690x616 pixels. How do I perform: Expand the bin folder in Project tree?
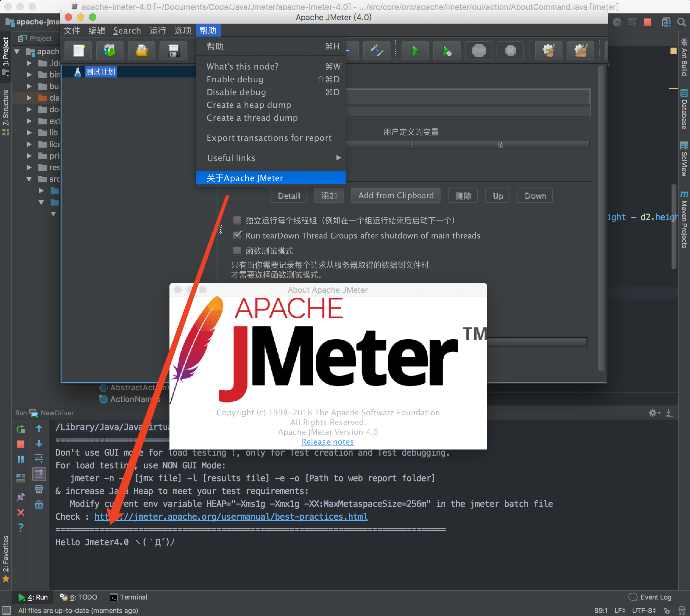click(29, 74)
